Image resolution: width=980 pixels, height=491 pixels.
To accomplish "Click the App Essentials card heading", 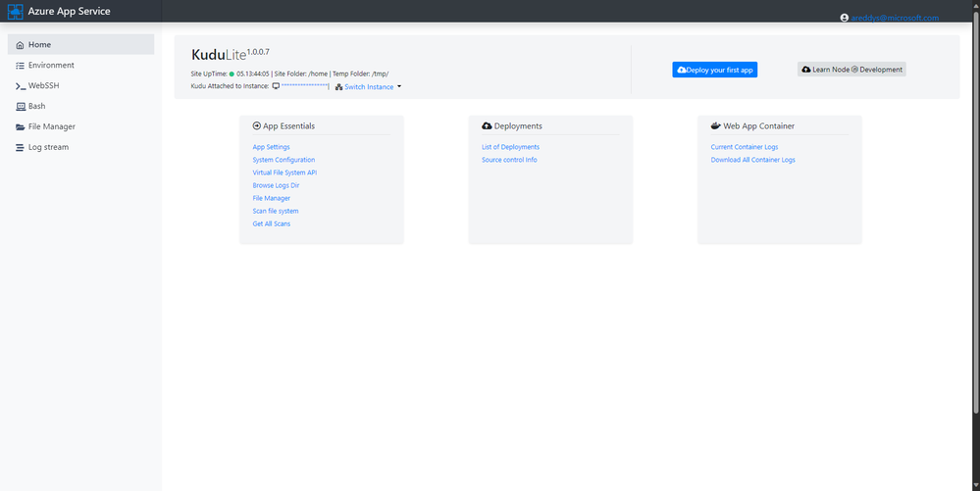I will click(288, 125).
